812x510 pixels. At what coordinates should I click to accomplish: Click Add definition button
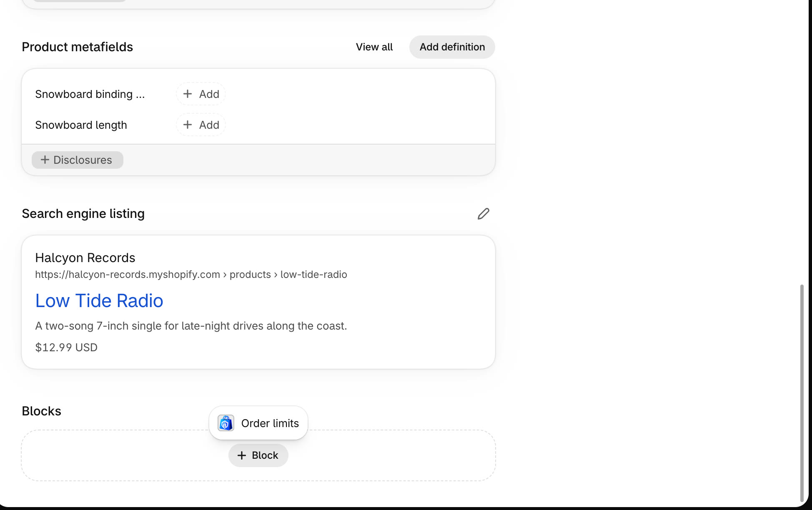[452, 47]
